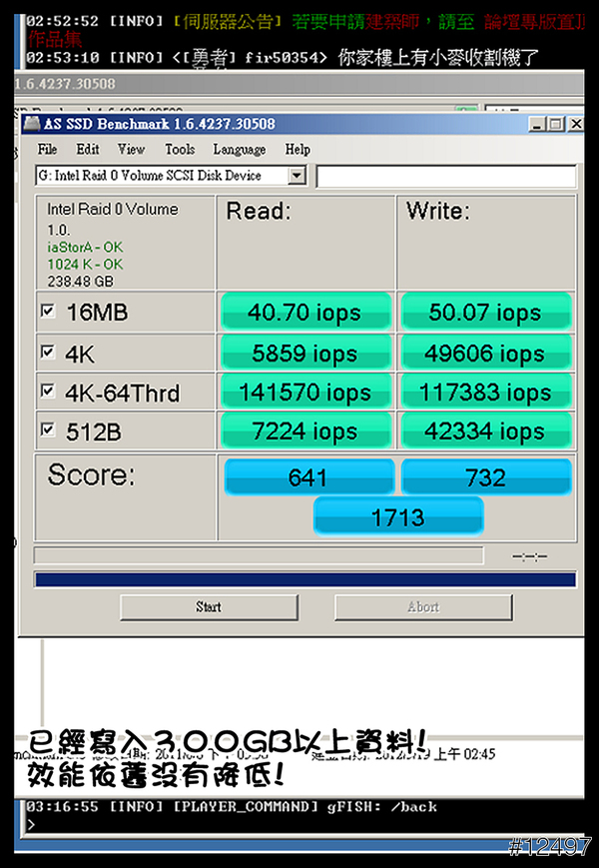Click the full dark blue progress bar

[x=305, y=579]
